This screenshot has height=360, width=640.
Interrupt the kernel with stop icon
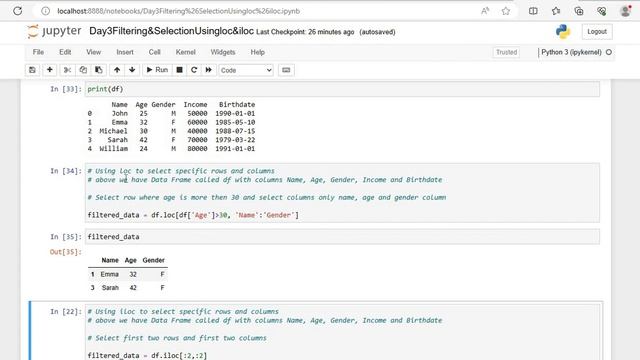[x=179, y=70]
